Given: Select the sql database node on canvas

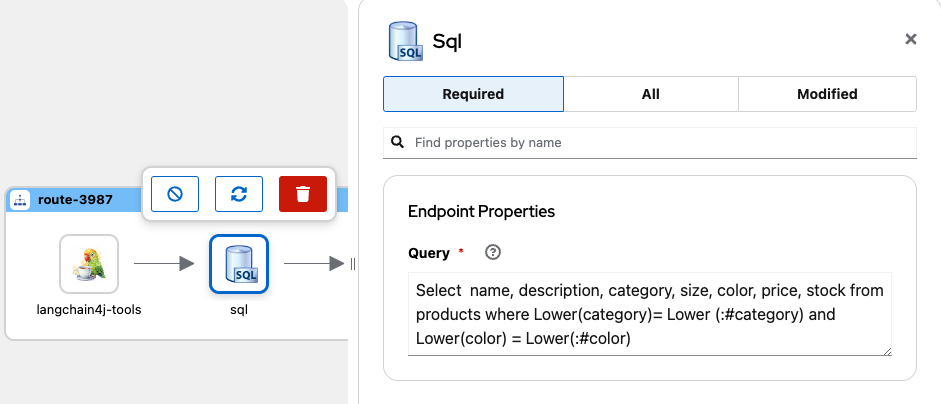Looking at the screenshot, I should click(239, 264).
